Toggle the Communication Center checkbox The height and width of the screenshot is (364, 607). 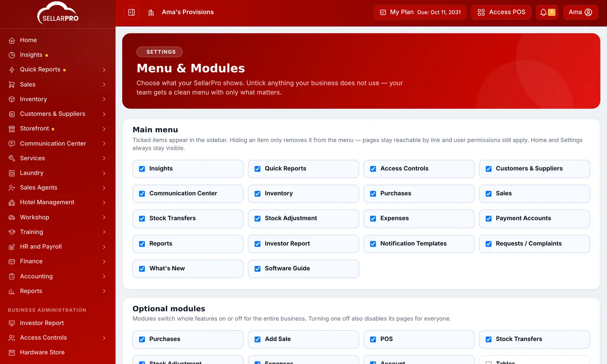[142, 194]
